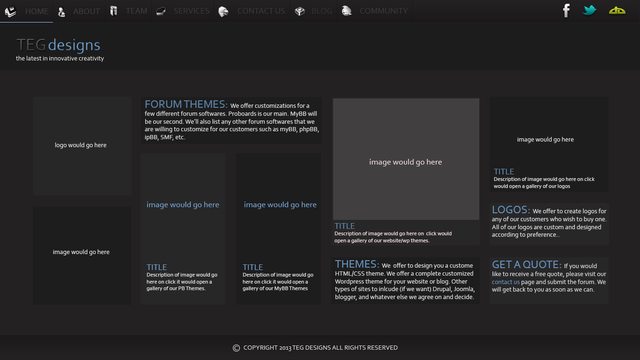Open the Facebook social icon
Screen dimensions: 640x360
pyautogui.click(x=566, y=11)
